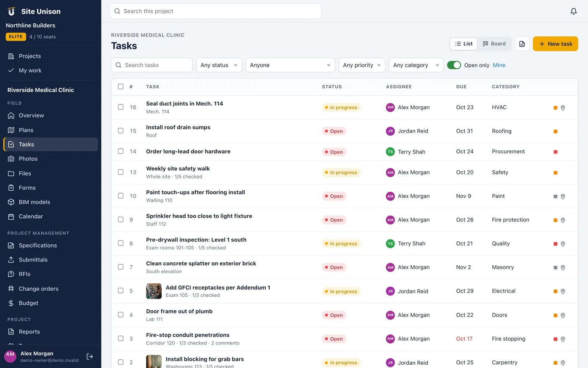Click Jordan Reid avatar on Install roof drain sumps

(390, 131)
